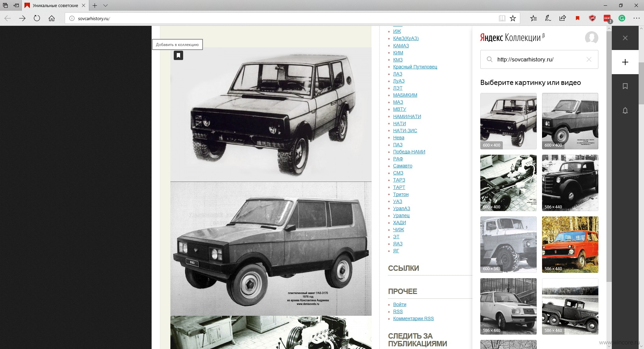Click the browser Forward arrow
Screen dimensions: 644x349
point(22,18)
